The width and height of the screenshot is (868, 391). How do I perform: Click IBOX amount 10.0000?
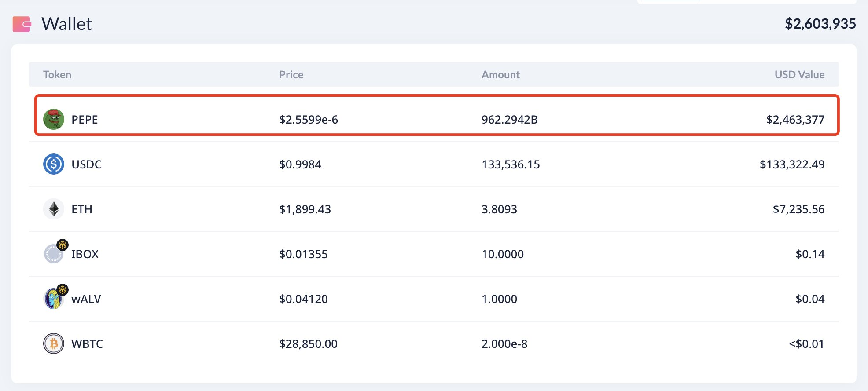tap(503, 254)
